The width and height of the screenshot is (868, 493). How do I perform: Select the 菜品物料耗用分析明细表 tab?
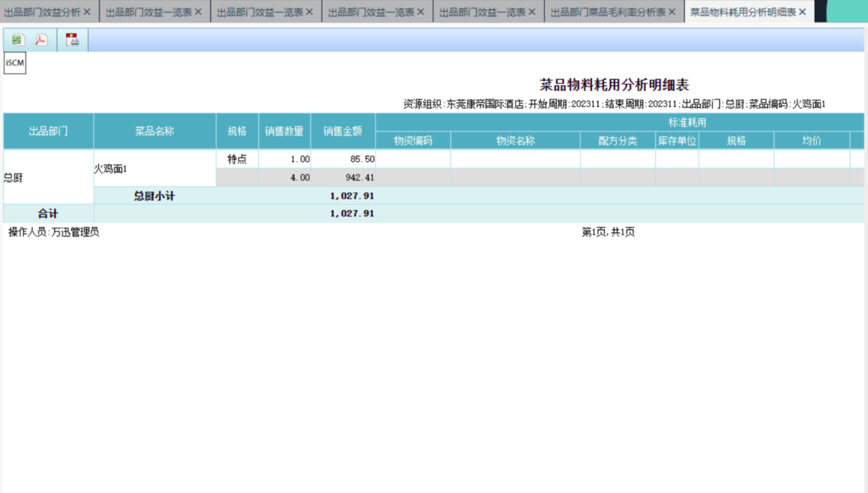(x=743, y=12)
